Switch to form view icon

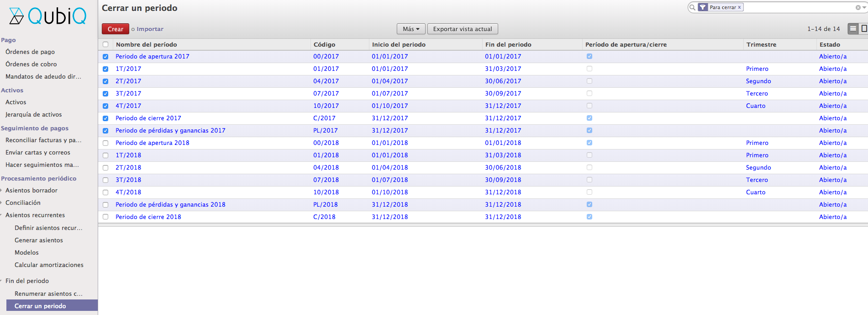(863, 29)
